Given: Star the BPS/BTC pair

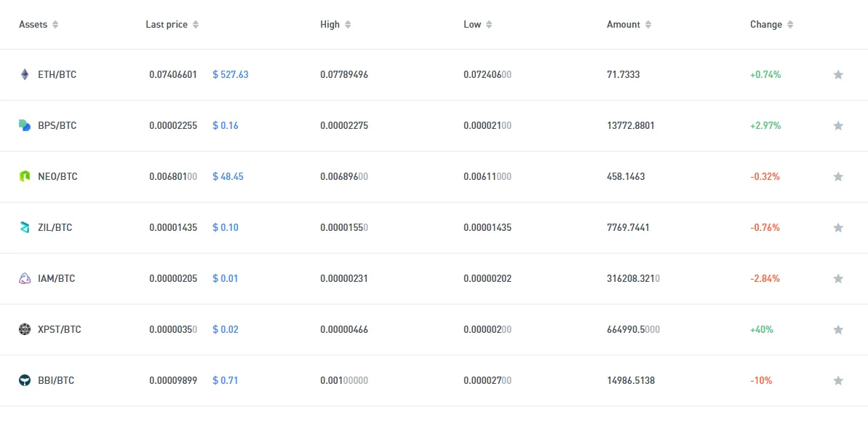Looking at the screenshot, I should [x=838, y=125].
